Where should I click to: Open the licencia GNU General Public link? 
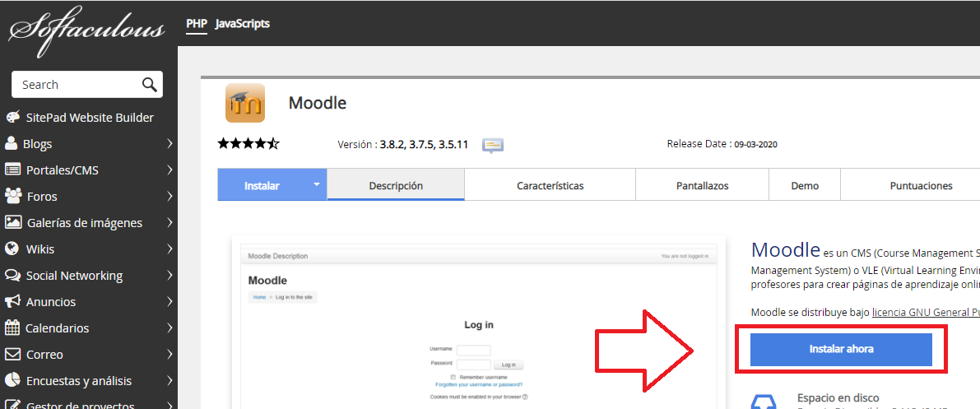pos(926,312)
